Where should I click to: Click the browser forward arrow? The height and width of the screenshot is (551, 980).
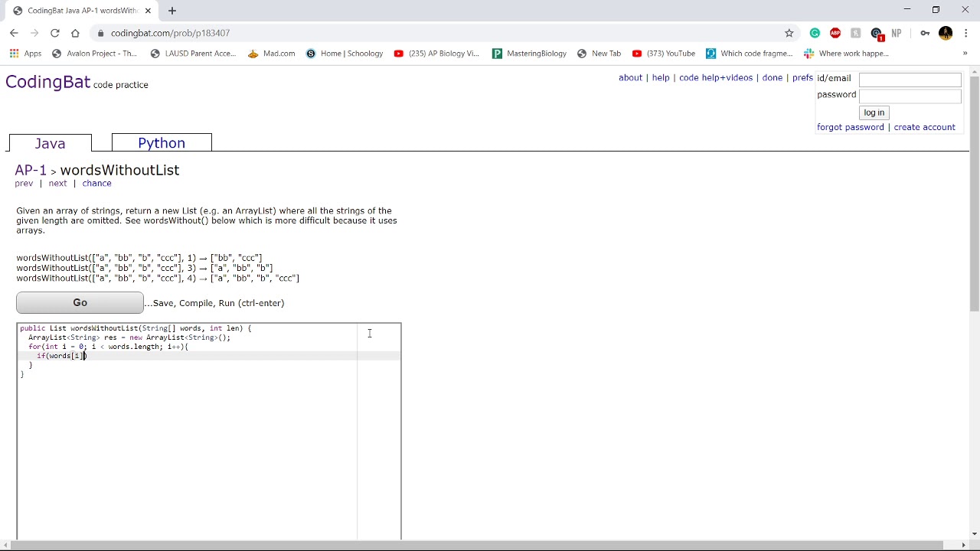pos(34,33)
